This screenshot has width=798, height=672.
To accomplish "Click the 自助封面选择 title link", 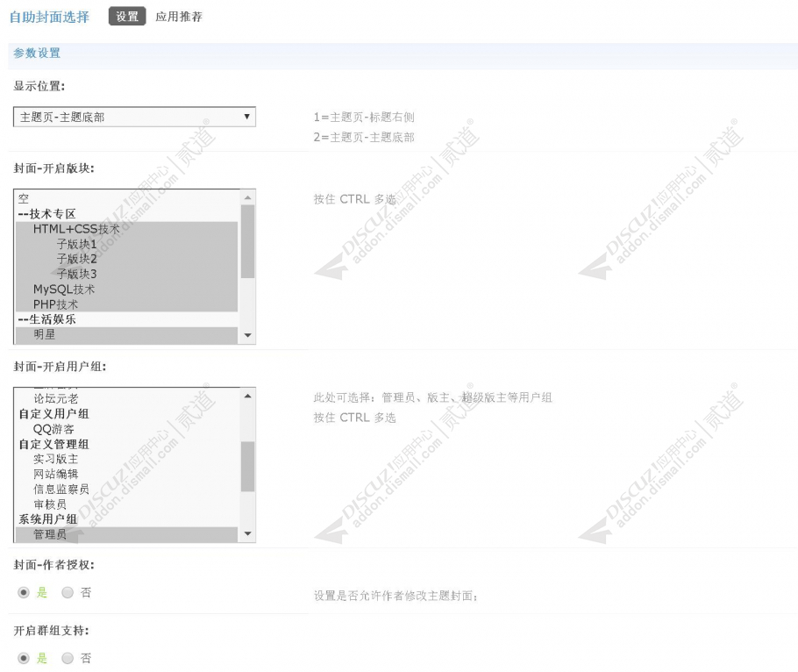I will coord(49,17).
